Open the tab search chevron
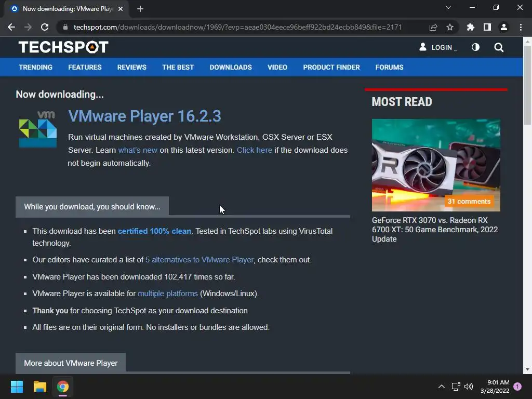532x399 pixels. (448, 7)
